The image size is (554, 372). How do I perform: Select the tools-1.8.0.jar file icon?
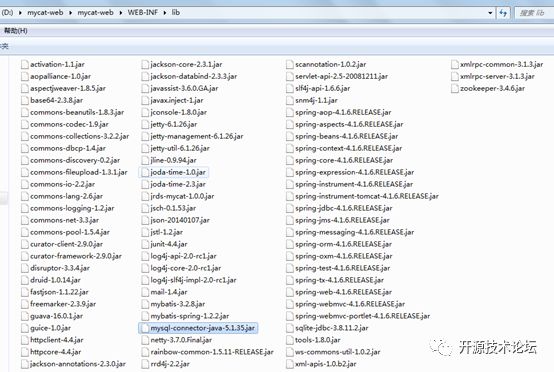pos(290,340)
